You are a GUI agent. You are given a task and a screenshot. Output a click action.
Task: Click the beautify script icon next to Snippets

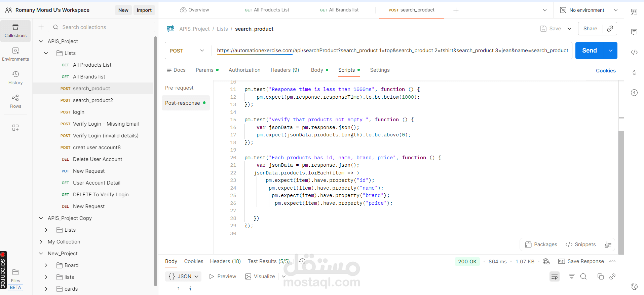click(x=608, y=244)
